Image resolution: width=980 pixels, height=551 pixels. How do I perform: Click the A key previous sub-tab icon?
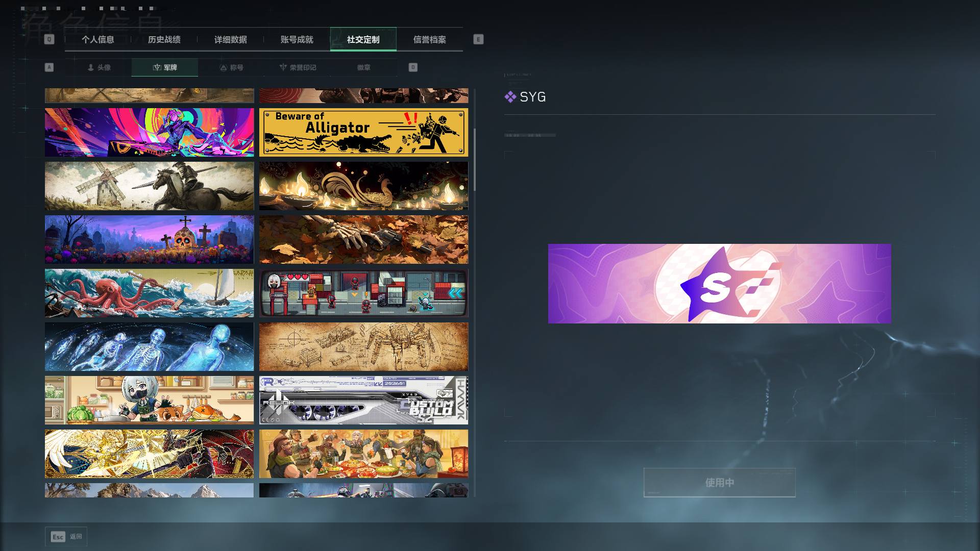click(x=49, y=67)
